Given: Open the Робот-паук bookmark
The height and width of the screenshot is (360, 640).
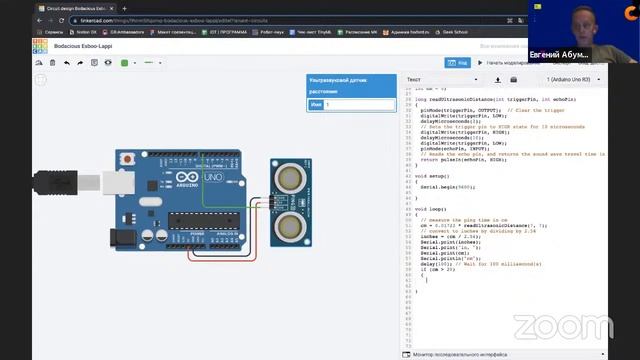Looking at the screenshot, I should (x=268, y=32).
